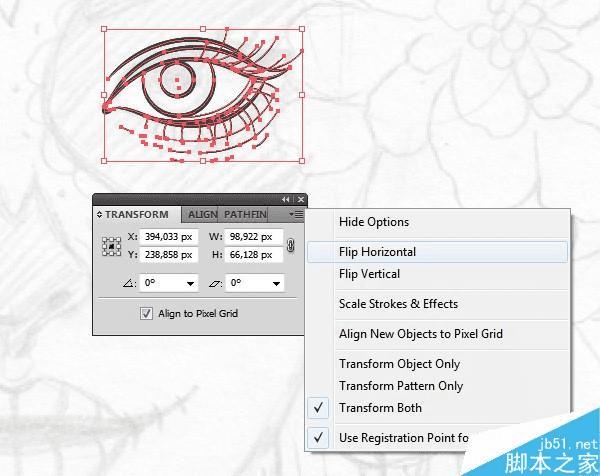
Task: Click the top-right bounding box handle
Action: coord(302,29)
